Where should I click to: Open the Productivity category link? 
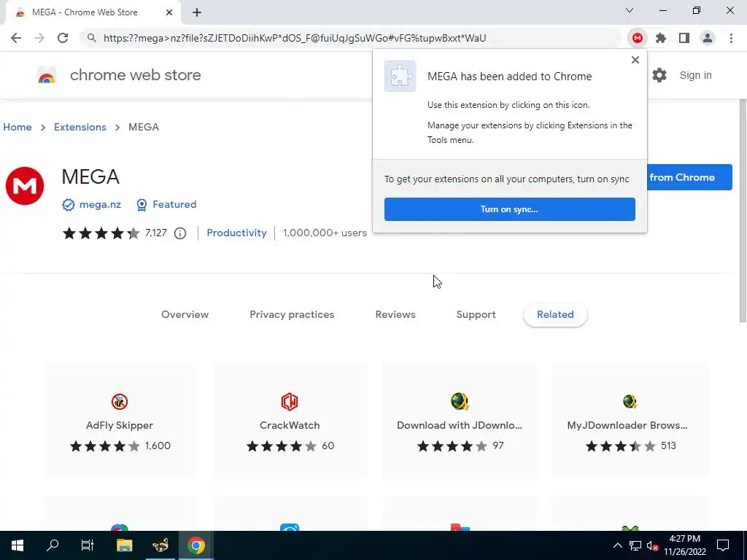(237, 233)
